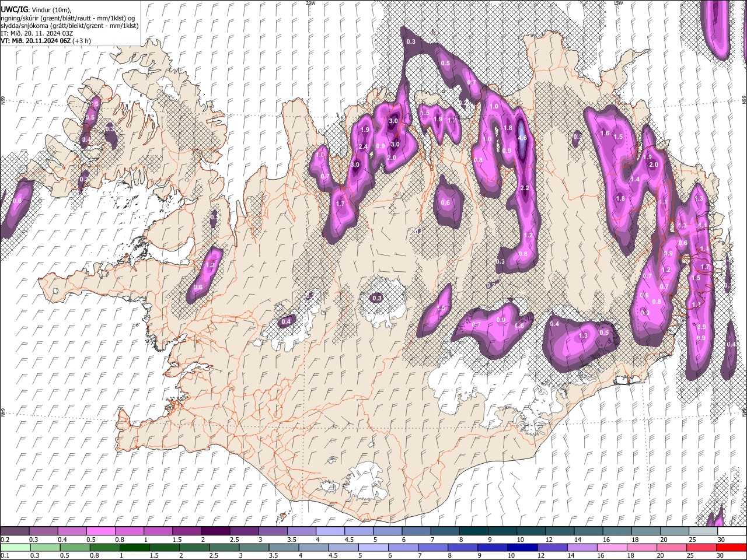Click the 1.6 precipitation value on the map
747x560 pixels.
605,134
